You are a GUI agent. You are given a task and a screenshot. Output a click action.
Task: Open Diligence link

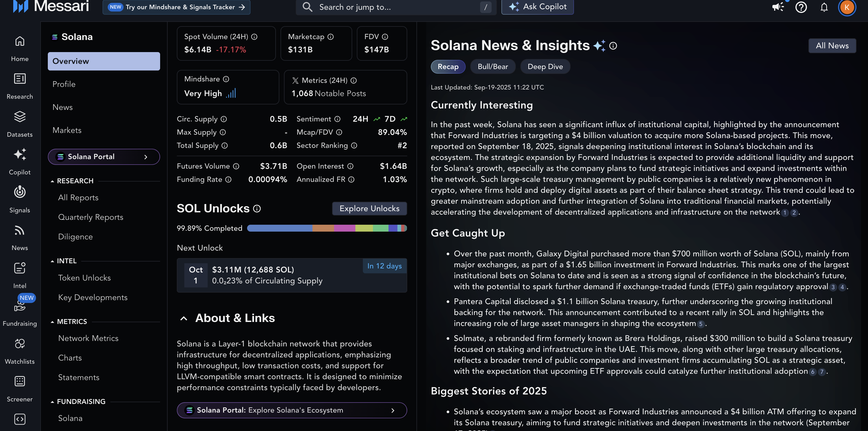pyautogui.click(x=75, y=237)
